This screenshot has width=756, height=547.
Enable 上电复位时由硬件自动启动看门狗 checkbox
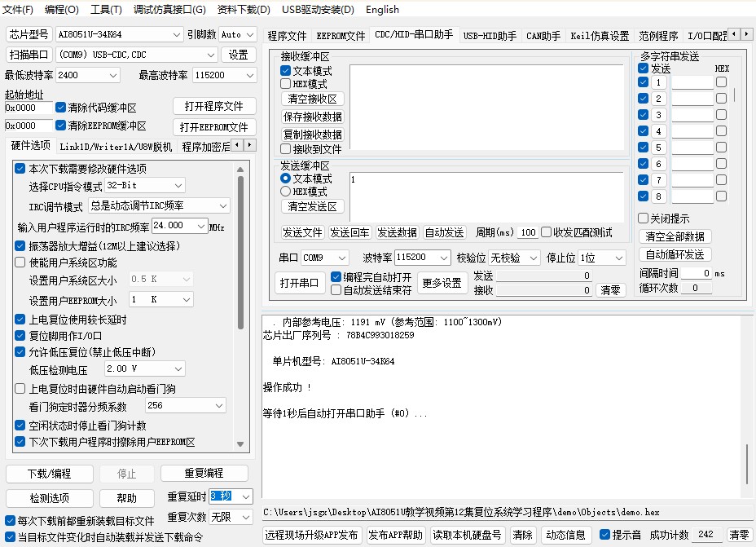20,389
